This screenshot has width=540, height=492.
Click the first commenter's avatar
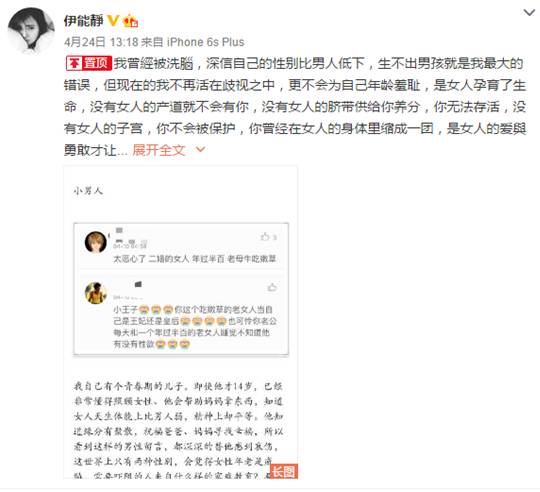(x=96, y=242)
